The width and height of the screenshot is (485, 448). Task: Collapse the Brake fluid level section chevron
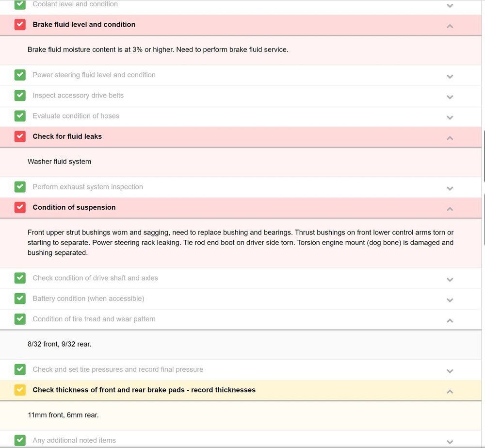click(450, 26)
